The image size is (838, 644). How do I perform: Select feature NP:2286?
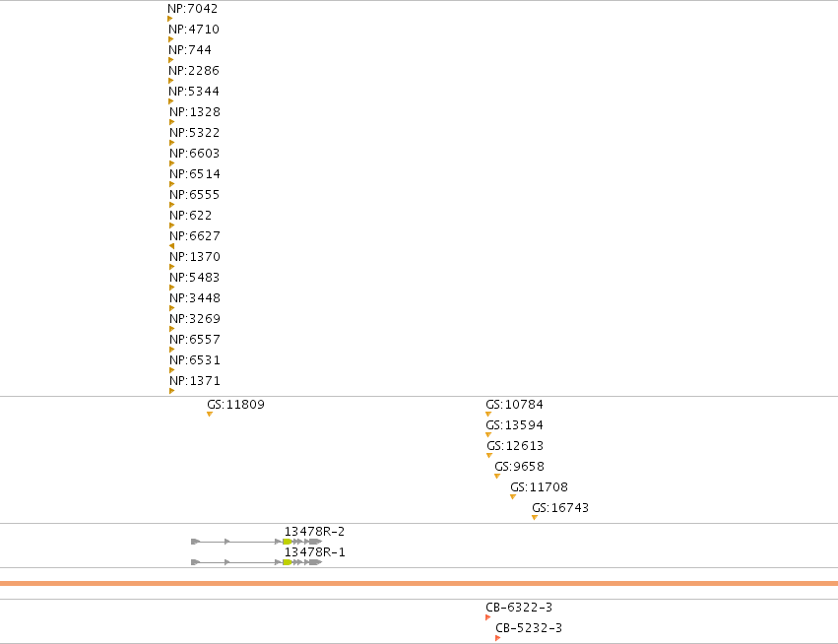point(193,71)
